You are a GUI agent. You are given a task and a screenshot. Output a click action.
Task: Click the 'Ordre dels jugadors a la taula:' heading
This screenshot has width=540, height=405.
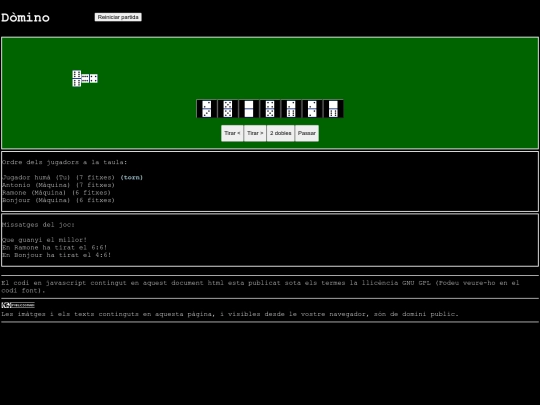[64, 162]
